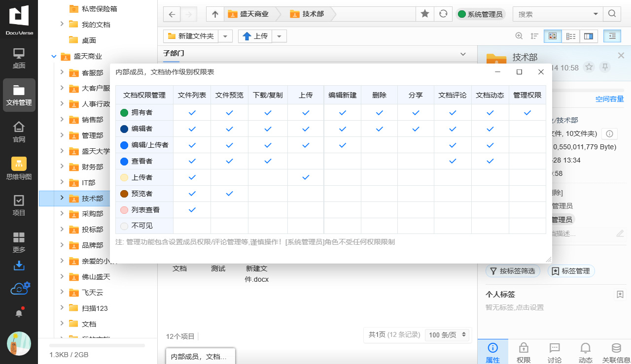Switch to icon grid view mode
Viewport: 631px width, 364px height.
pos(552,36)
